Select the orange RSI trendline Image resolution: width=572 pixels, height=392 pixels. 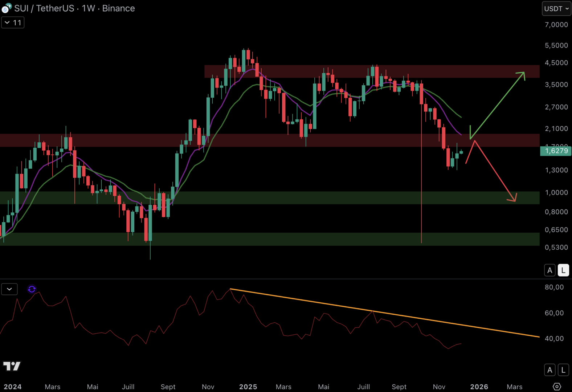385,313
